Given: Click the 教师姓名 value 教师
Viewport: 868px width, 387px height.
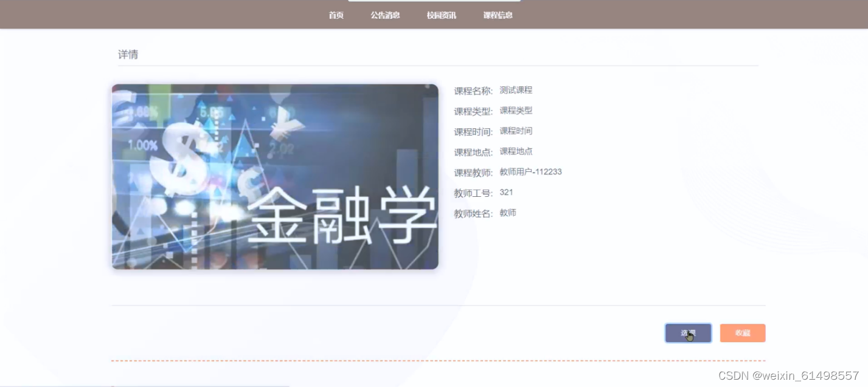Looking at the screenshot, I should pos(508,213).
